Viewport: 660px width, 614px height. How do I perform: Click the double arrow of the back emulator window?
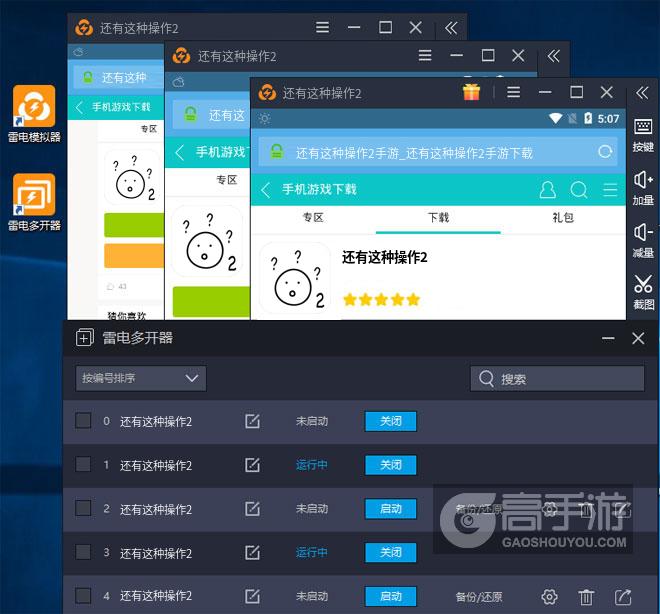(451, 28)
